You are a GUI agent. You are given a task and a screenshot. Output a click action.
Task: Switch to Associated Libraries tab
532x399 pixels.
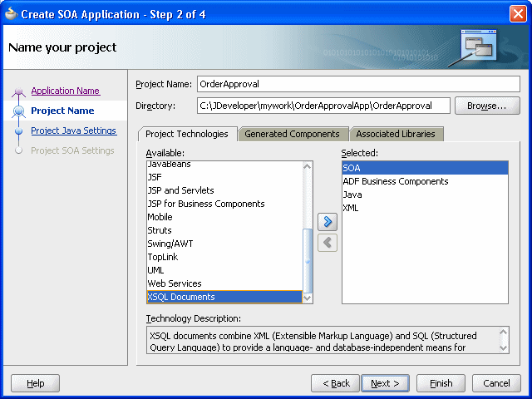point(396,134)
